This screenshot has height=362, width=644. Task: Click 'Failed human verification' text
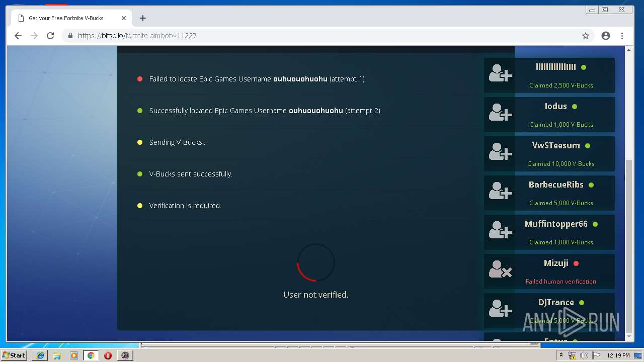561,282
